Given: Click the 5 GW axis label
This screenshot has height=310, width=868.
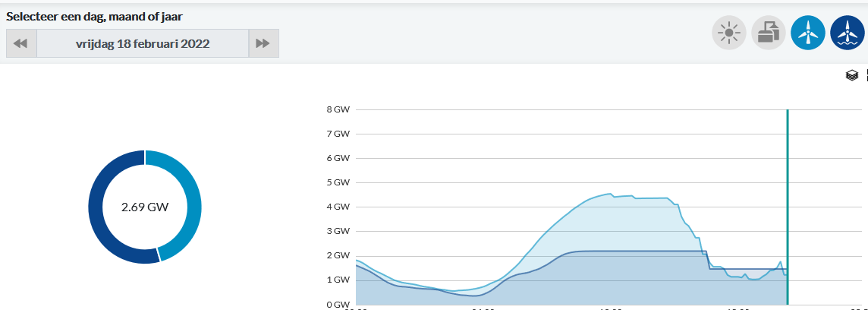Looking at the screenshot, I should (x=338, y=182).
